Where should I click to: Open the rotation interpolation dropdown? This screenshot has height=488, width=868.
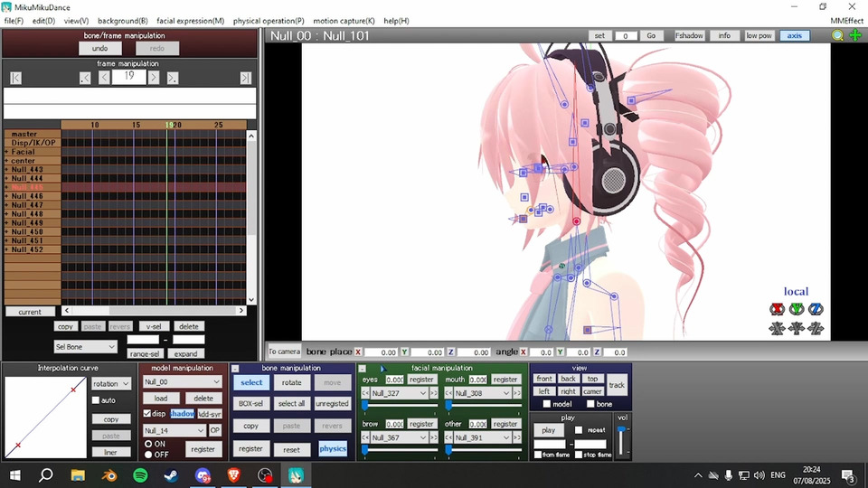(x=110, y=383)
